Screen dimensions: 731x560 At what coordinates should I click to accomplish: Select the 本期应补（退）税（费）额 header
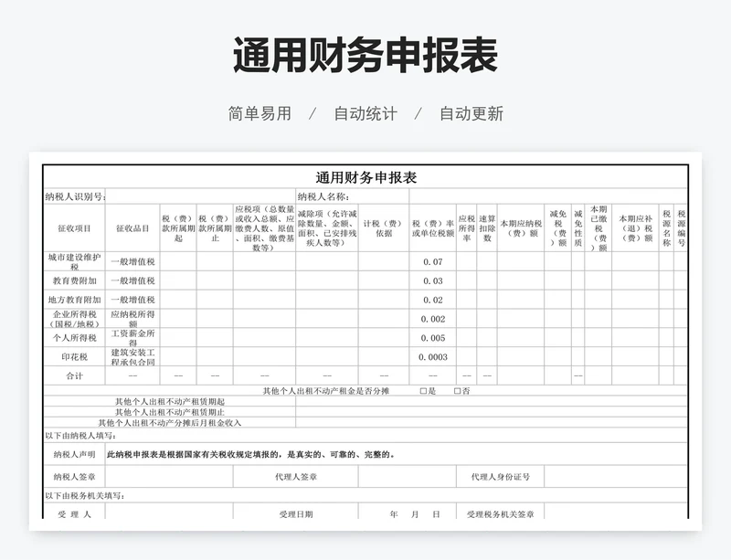tap(635, 228)
